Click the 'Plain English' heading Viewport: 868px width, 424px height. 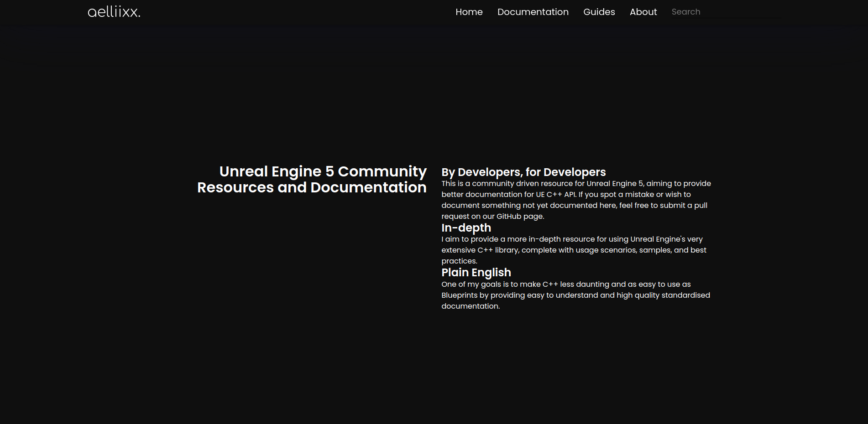click(x=476, y=273)
